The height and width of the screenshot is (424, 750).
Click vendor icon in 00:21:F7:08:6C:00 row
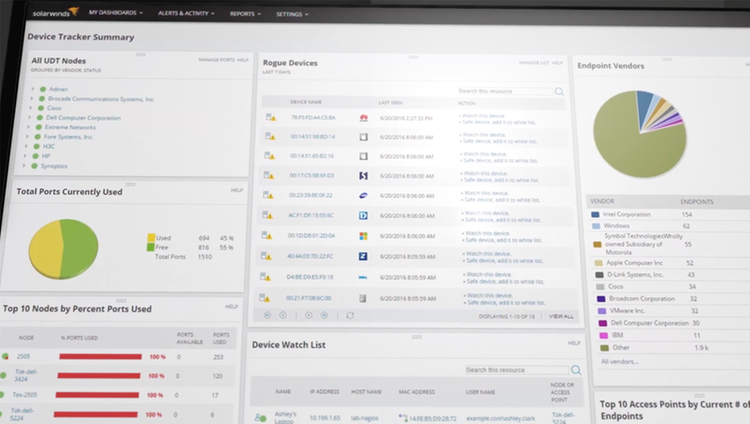363,298
